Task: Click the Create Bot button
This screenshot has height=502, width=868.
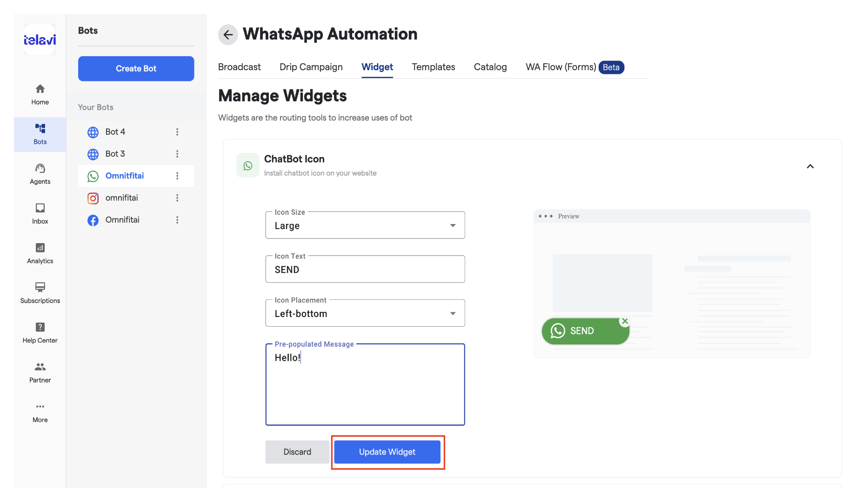Action: [136, 69]
